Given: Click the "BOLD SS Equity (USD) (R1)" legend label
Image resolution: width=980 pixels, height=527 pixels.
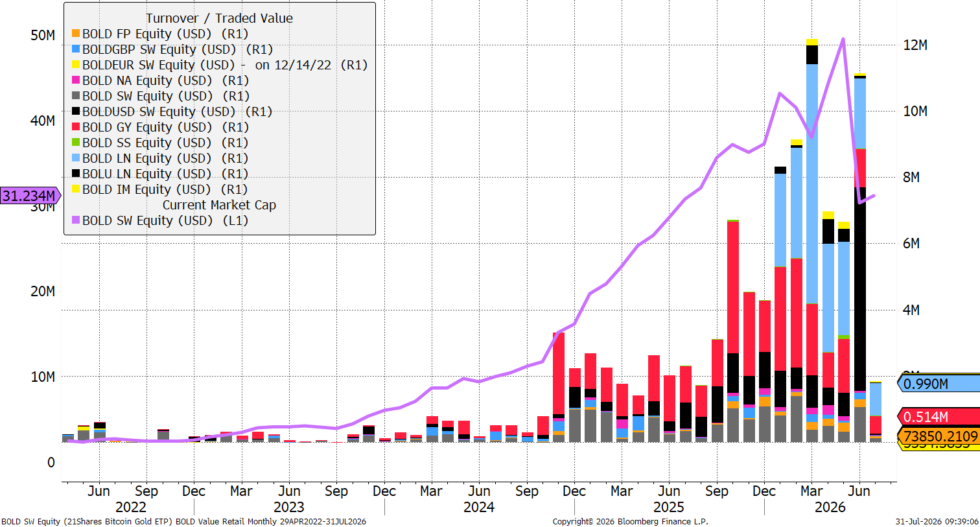Looking at the screenshot, I should point(165,143).
